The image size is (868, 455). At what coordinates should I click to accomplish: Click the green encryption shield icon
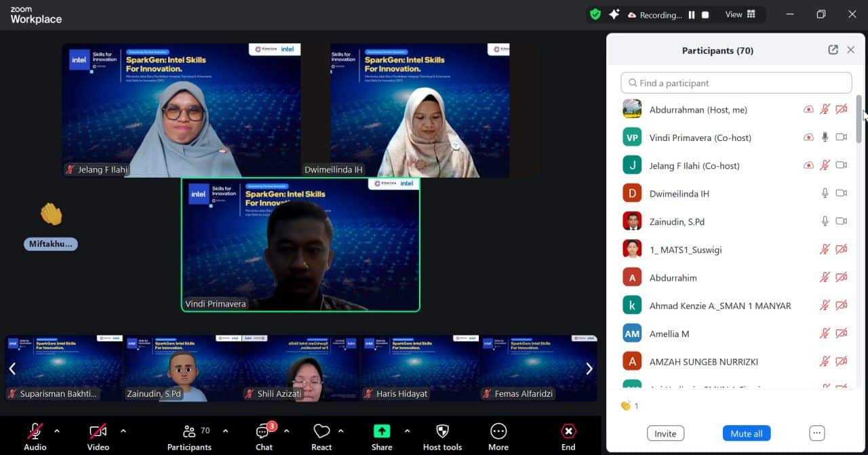595,14
